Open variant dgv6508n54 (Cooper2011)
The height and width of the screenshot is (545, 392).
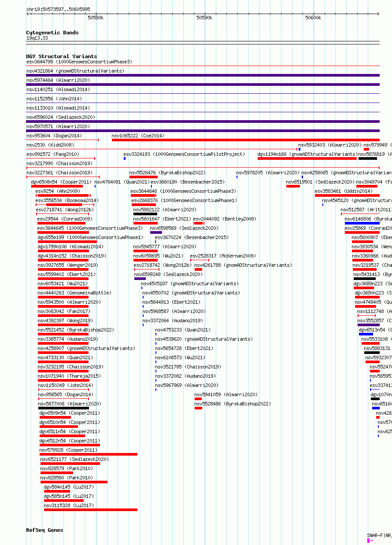[x=61, y=182]
